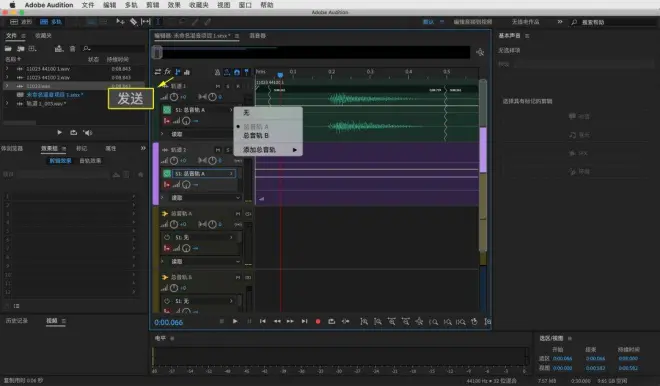Adjust Track 1 volume knob

click(x=174, y=97)
